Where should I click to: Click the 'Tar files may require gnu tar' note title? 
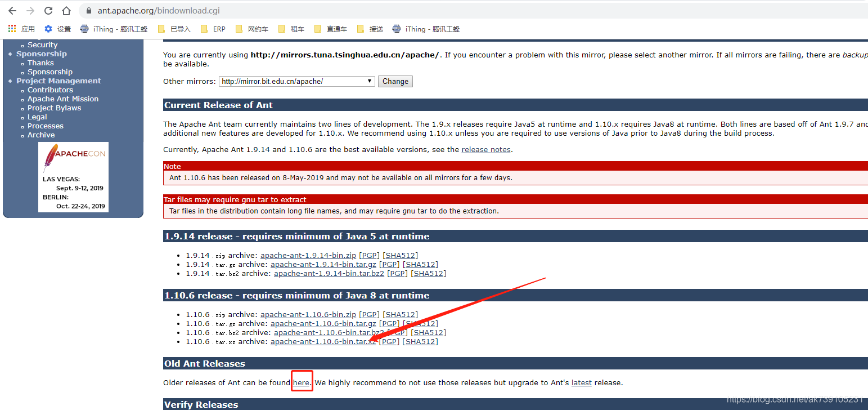[235, 200]
